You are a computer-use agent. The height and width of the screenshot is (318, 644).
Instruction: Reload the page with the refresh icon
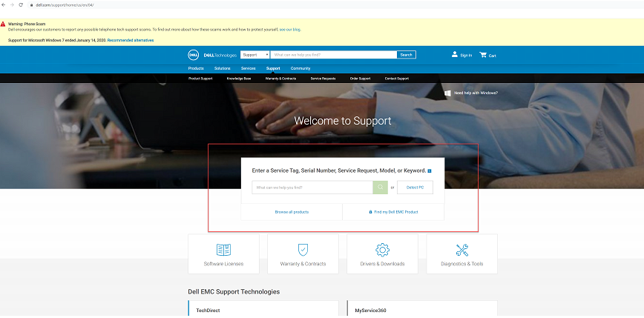click(21, 5)
